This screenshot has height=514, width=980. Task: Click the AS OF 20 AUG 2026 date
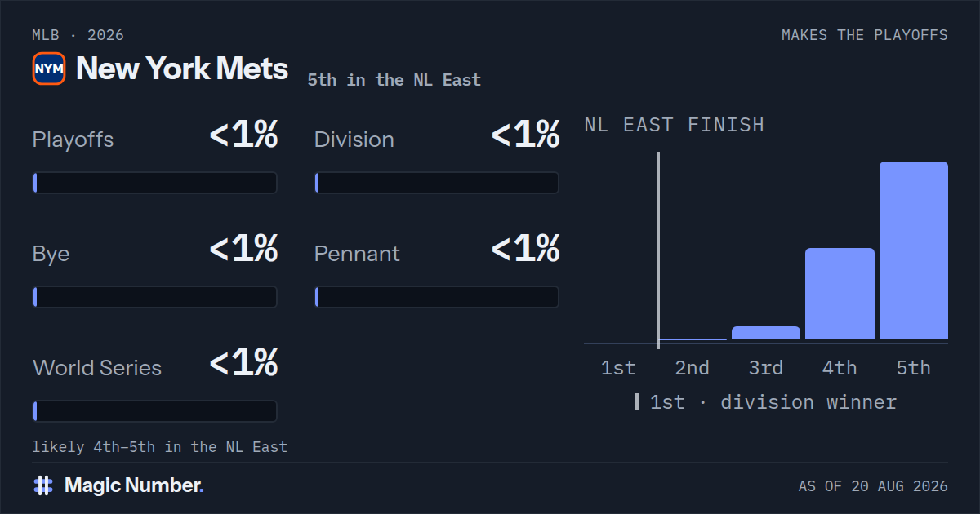pos(873,486)
